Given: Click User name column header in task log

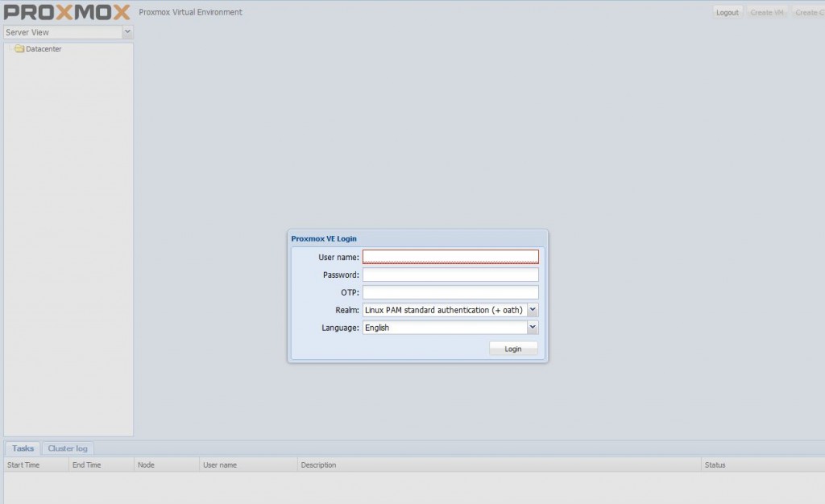Looking at the screenshot, I should [248, 465].
